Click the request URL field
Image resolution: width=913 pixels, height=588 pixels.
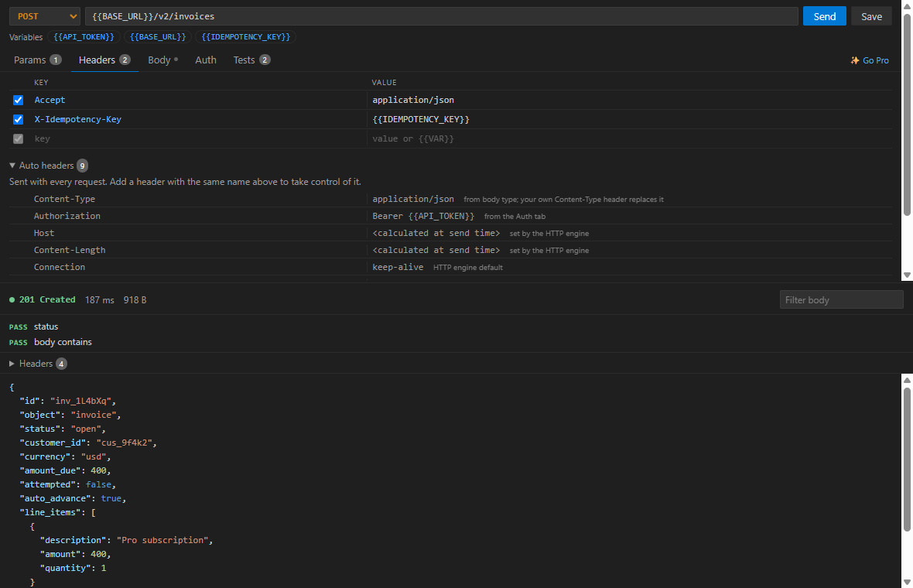click(441, 16)
